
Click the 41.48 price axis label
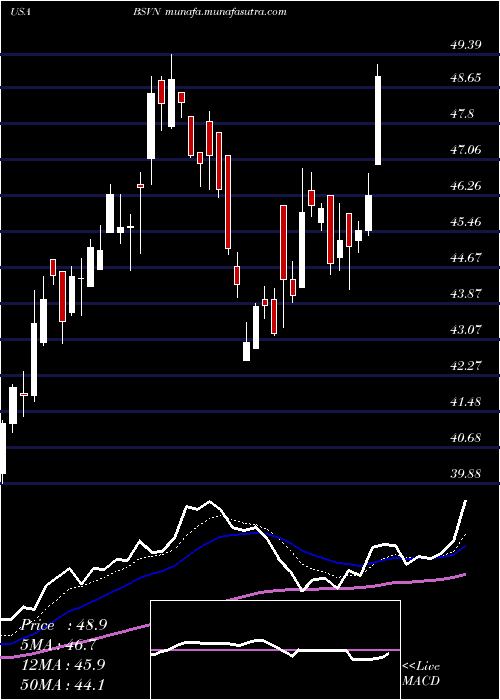[x=465, y=402]
